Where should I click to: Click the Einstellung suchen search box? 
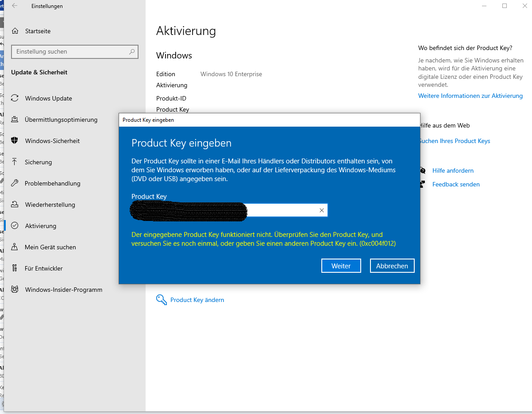tap(75, 52)
